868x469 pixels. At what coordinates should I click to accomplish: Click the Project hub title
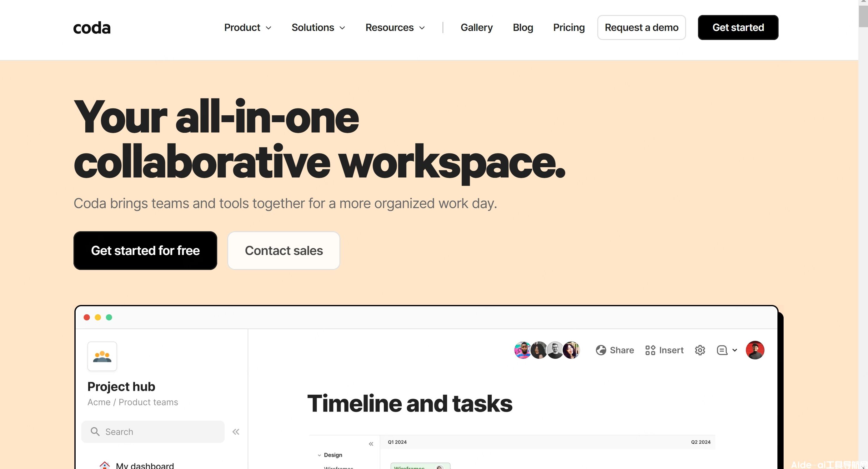[121, 387]
